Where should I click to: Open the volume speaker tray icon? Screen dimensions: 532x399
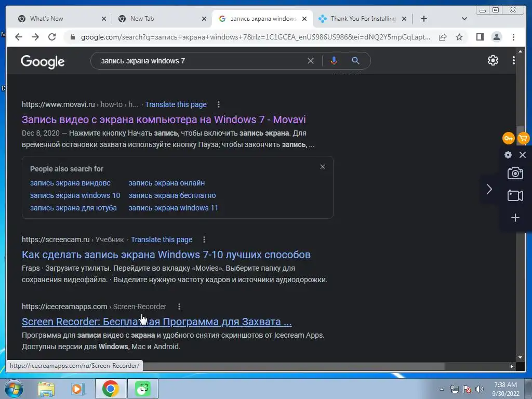[x=480, y=389]
